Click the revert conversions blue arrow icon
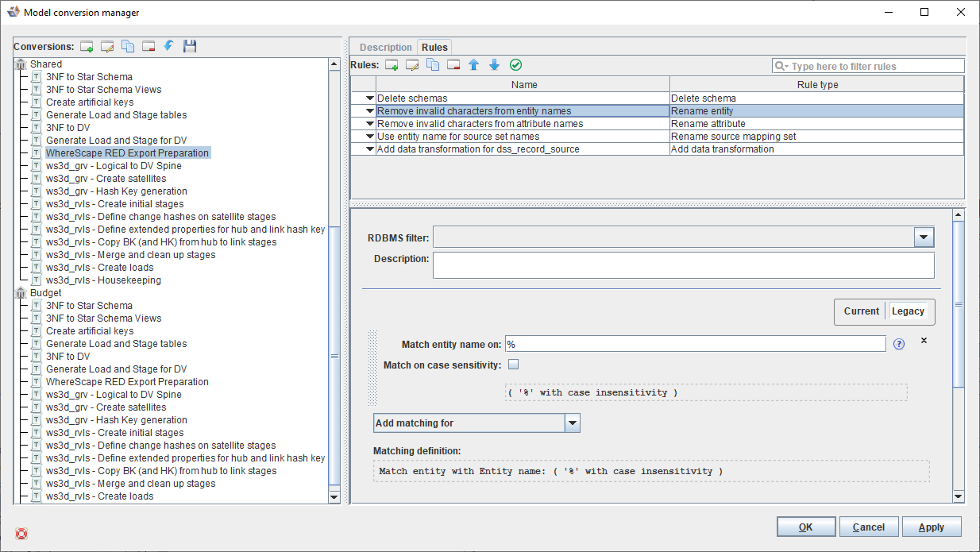This screenshot has height=552, width=980. (168, 47)
